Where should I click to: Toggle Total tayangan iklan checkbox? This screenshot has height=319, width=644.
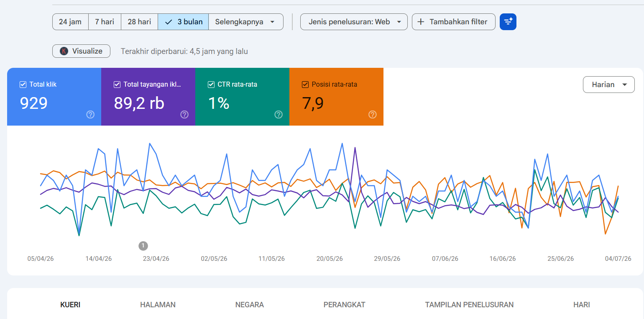pyautogui.click(x=117, y=85)
